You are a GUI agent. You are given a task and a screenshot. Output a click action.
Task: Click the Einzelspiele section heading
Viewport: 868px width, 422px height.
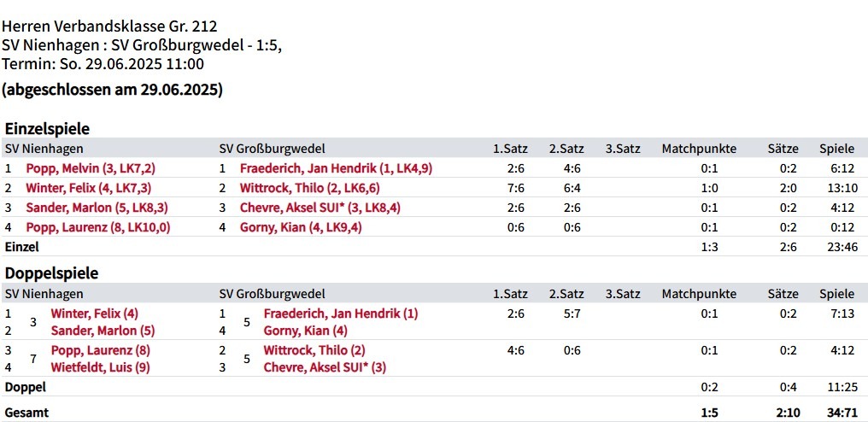click(48, 128)
